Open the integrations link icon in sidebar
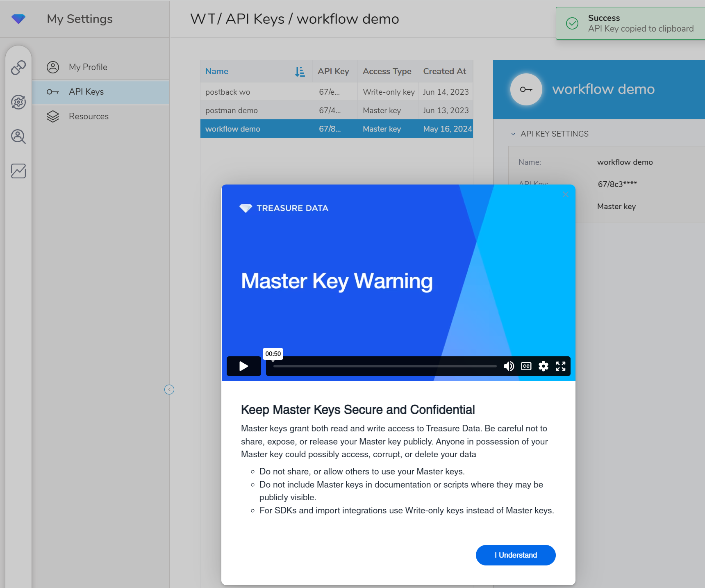The height and width of the screenshot is (588, 705). click(x=18, y=68)
